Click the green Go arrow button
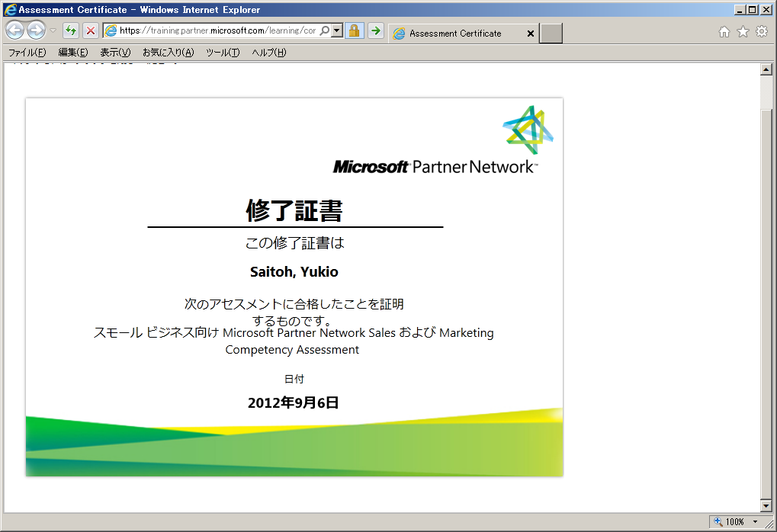Viewport: 777px width, 532px height. click(x=376, y=31)
